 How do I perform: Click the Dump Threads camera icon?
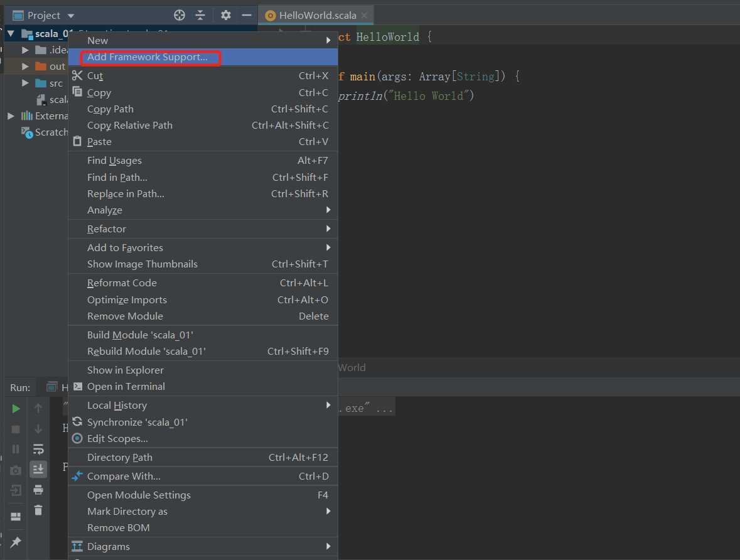[16, 470]
